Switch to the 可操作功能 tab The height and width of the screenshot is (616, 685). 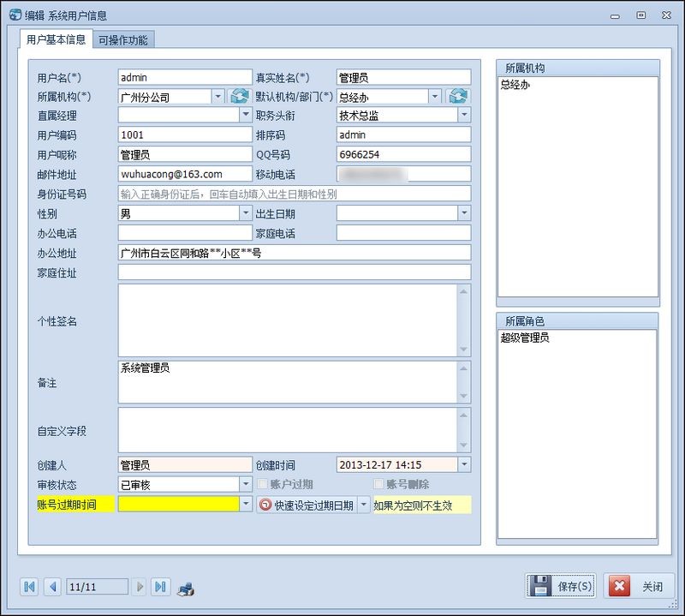click(123, 39)
